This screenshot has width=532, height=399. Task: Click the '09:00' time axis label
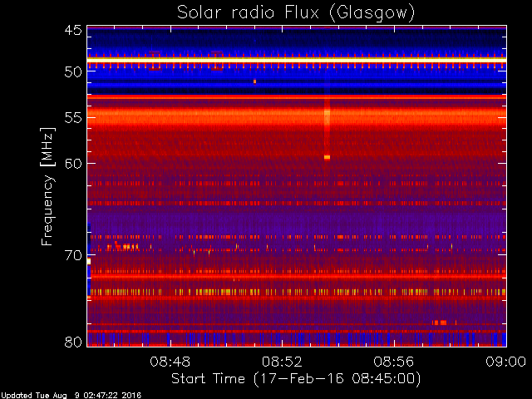click(505, 362)
